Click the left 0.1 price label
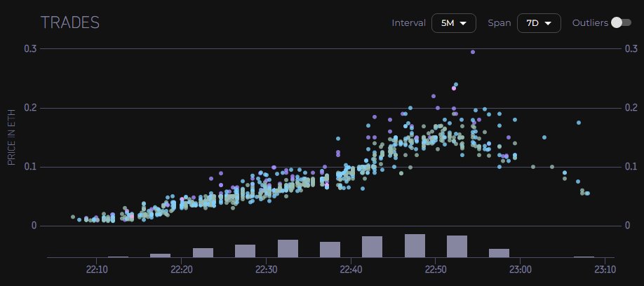The width and height of the screenshot is (644, 286). [x=32, y=167]
